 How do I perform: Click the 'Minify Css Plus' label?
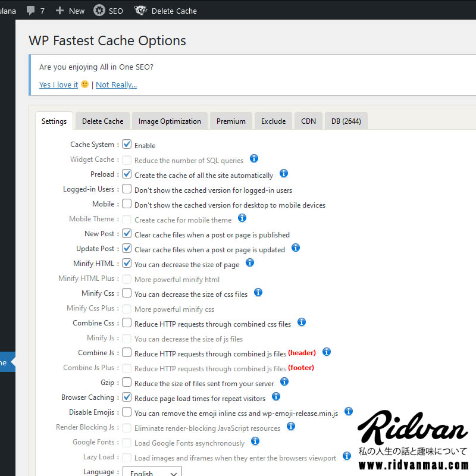point(90,308)
